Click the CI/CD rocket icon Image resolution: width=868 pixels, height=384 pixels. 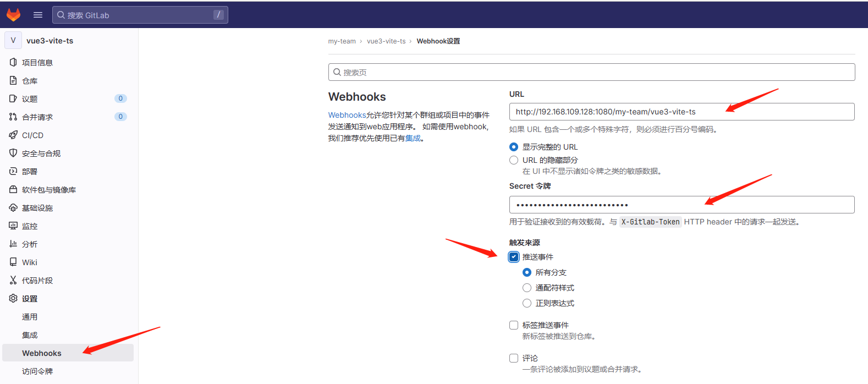click(x=13, y=135)
